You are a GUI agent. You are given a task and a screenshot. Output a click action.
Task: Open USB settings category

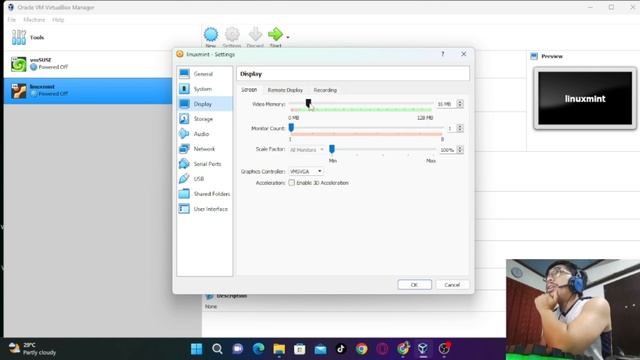point(204,179)
